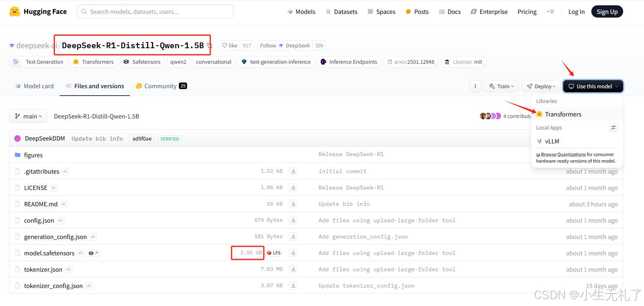Screen dimensions: 644x306
Task: Like the model with the like button
Action: (230, 45)
